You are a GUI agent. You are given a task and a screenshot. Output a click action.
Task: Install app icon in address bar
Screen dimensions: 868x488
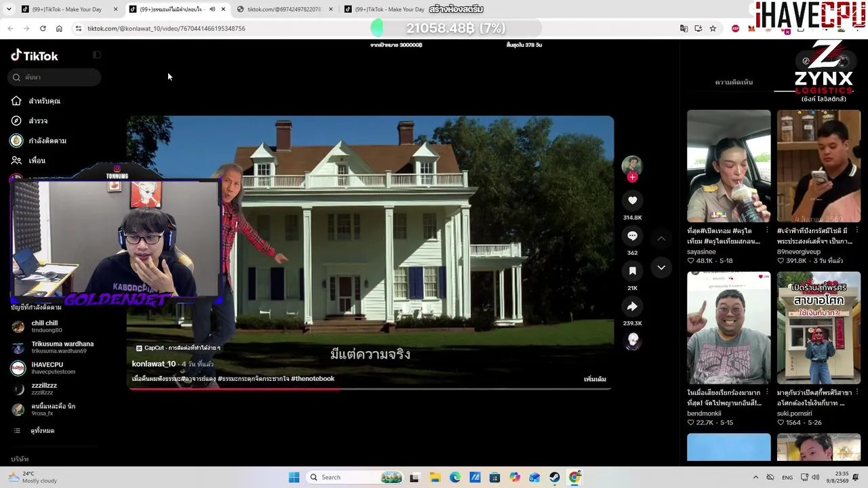[x=698, y=28]
